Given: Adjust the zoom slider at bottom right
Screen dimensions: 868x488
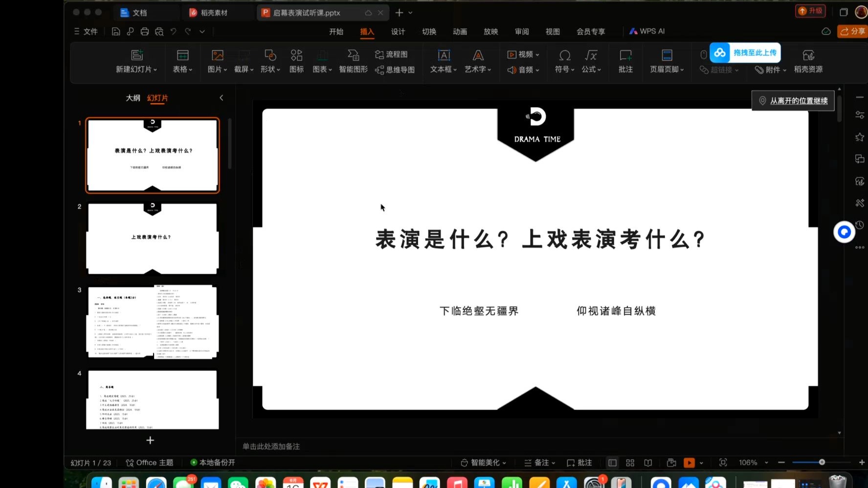Looking at the screenshot, I should (821, 462).
